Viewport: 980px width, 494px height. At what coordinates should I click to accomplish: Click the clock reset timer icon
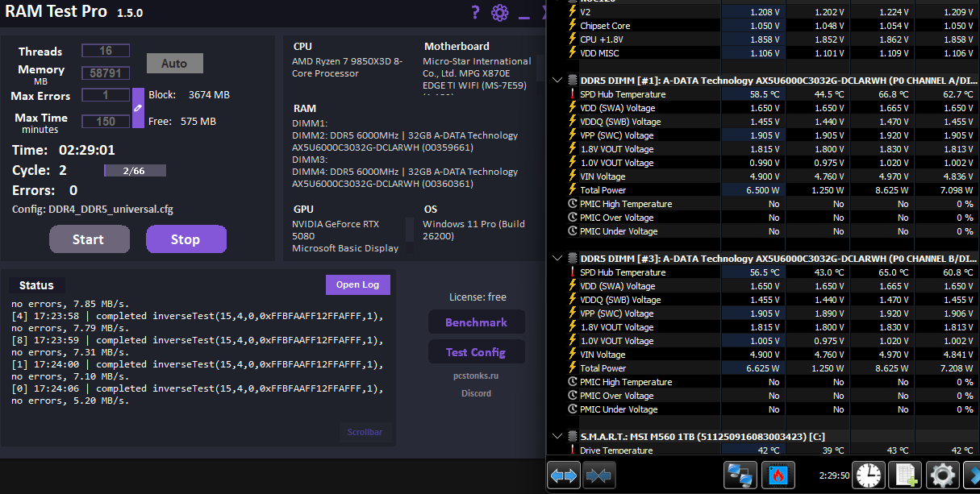[x=869, y=475]
